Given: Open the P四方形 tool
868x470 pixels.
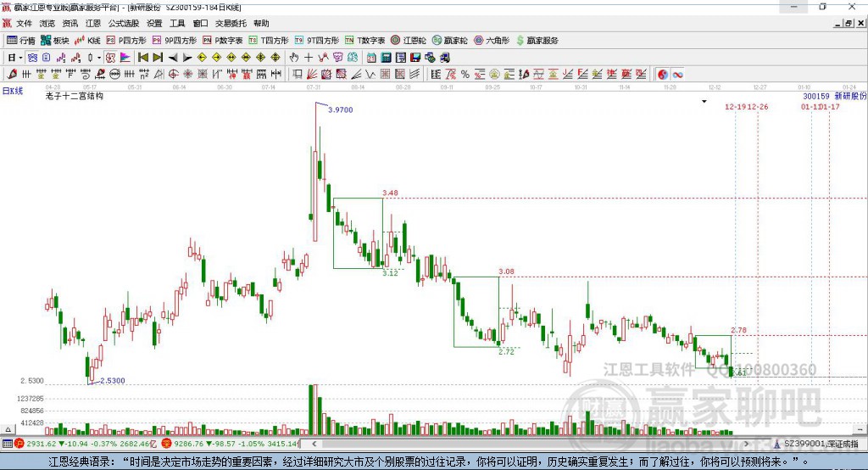Looking at the screenshot, I should tap(126, 41).
